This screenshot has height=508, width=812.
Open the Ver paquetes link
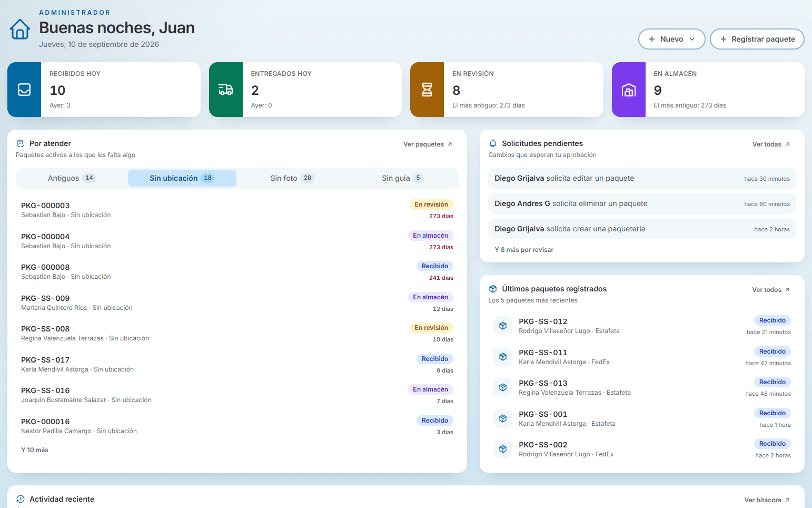(x=428, y=144)
